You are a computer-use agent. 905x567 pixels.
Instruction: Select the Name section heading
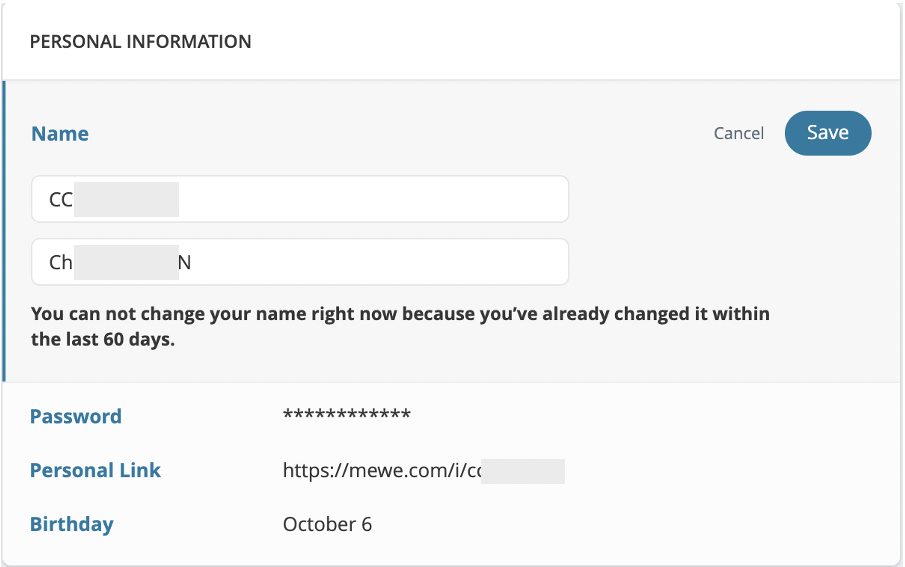(x=60, y=133)
